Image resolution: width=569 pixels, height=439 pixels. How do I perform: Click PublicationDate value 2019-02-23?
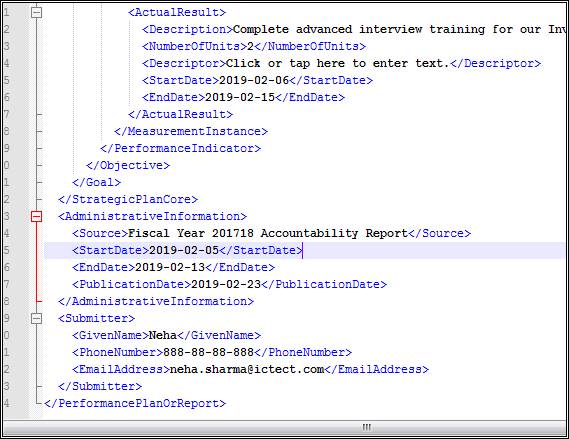[226, 284]
